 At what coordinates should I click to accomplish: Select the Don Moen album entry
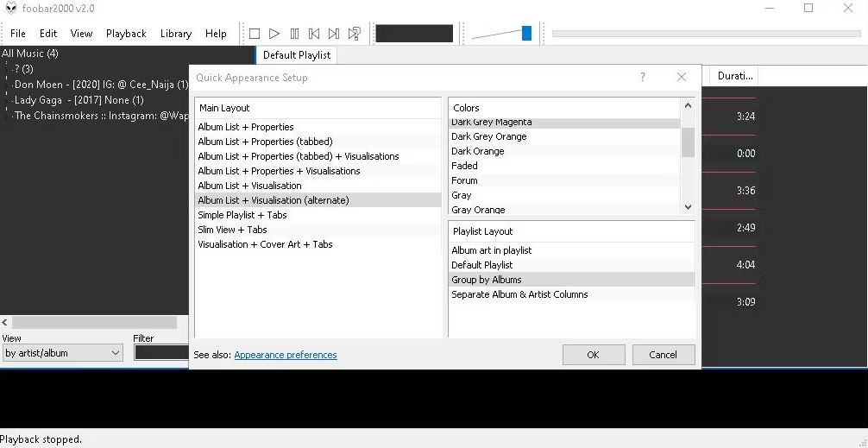pyautogui.click(x=102, y=85)
